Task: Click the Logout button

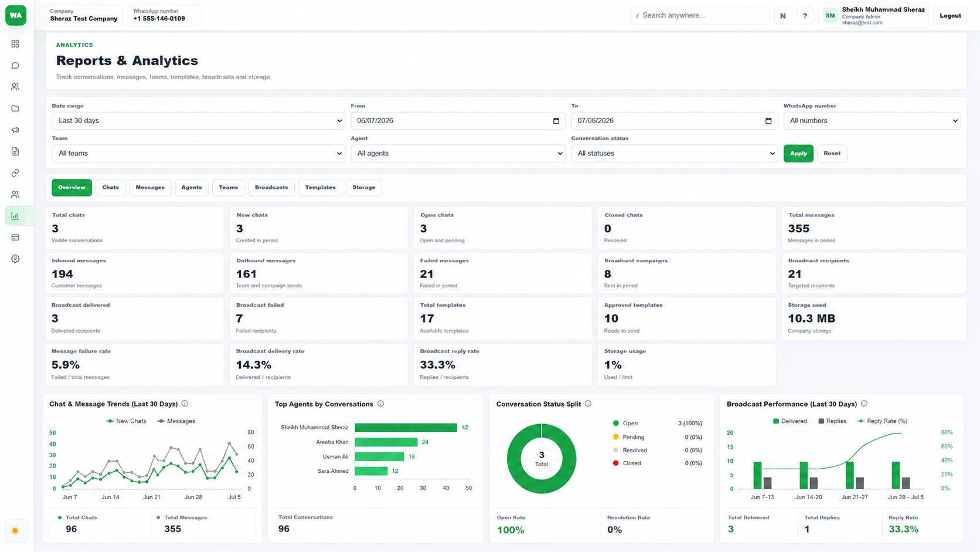Action: [950, 16]
